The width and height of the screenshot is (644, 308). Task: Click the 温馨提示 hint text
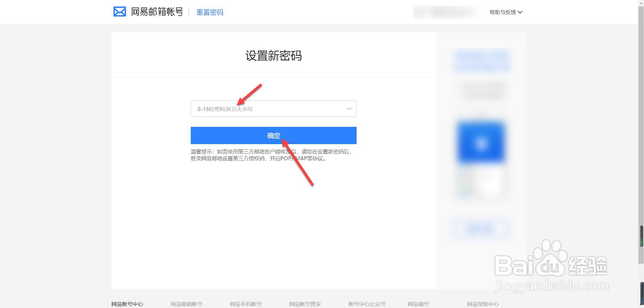(x=271, y=155)
